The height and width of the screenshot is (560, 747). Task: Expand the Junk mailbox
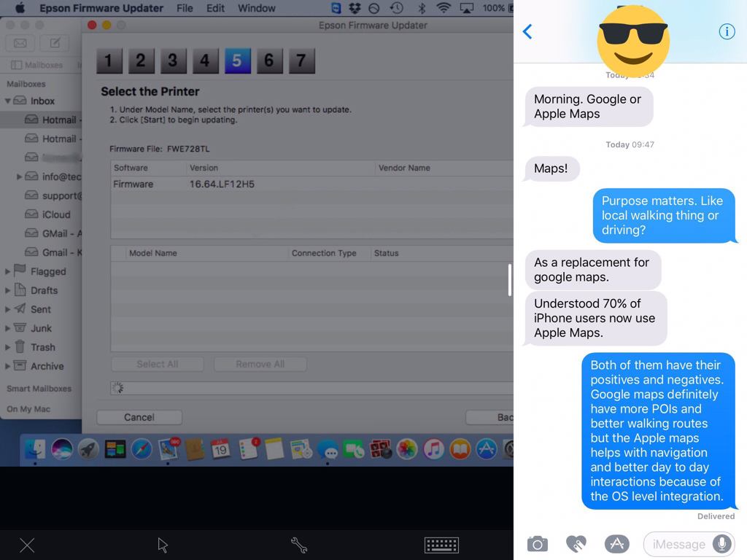(x=7, y=329)
